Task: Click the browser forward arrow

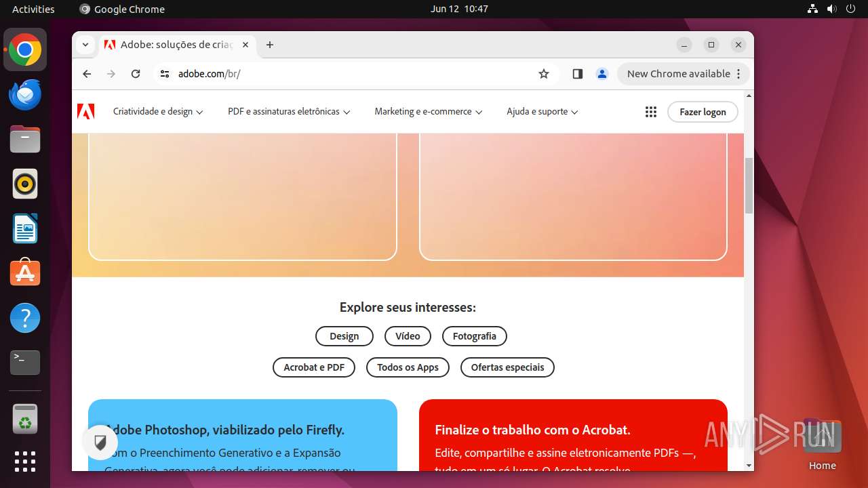Action: pos(111,74)
